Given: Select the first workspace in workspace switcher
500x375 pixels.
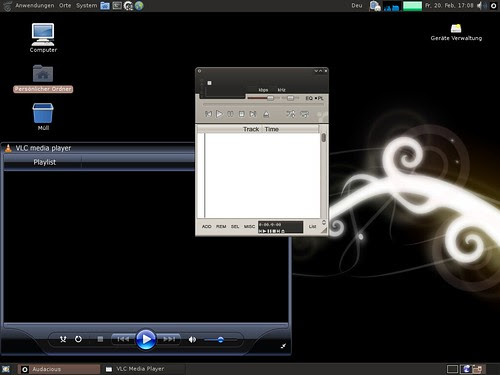Looking at the screenshot, I should pos(452,369).
